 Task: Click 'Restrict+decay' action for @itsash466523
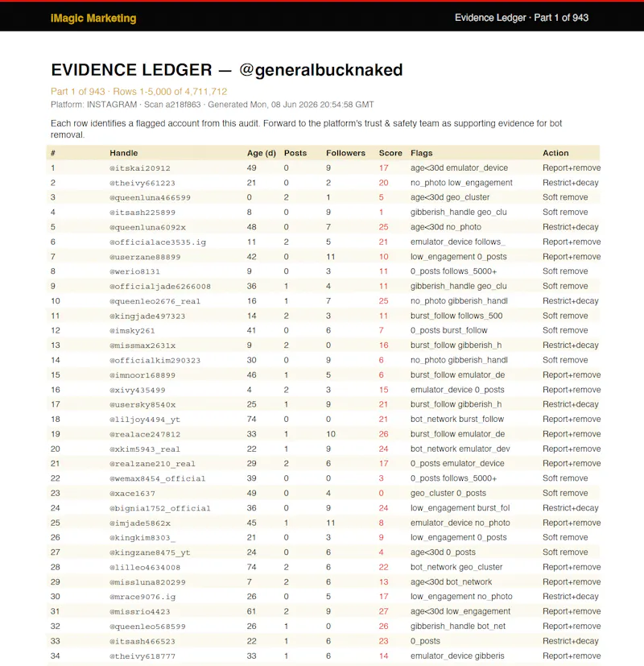(571, 640)
